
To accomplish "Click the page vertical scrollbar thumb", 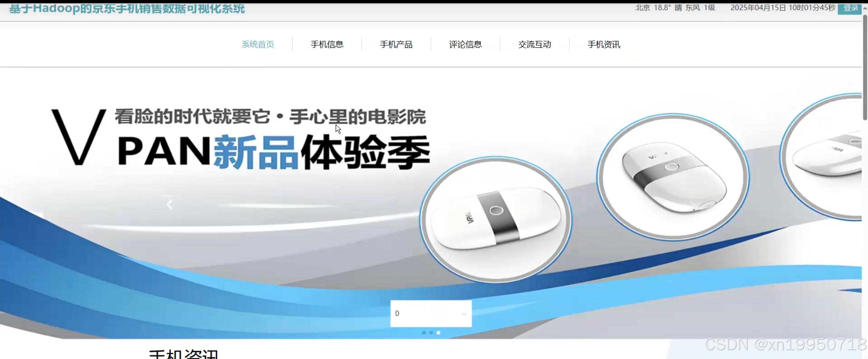I will point(865,67).
